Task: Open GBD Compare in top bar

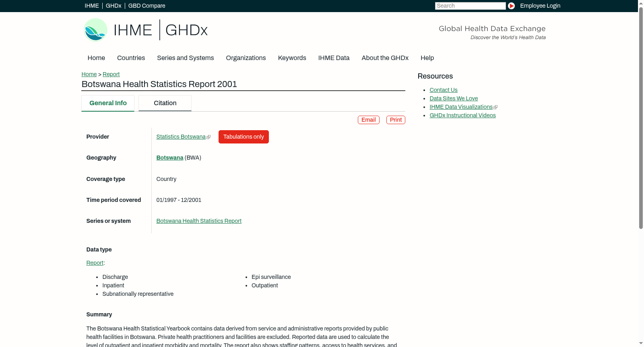Action: (147, 6)
